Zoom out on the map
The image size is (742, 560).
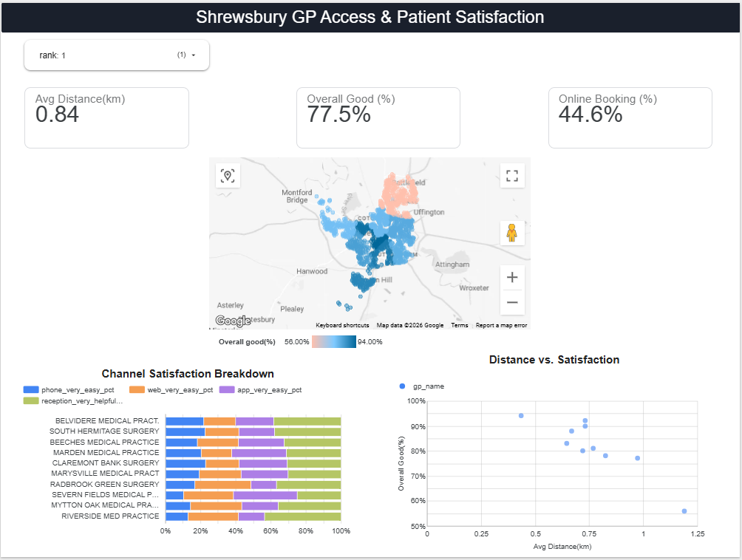point(512,302)
